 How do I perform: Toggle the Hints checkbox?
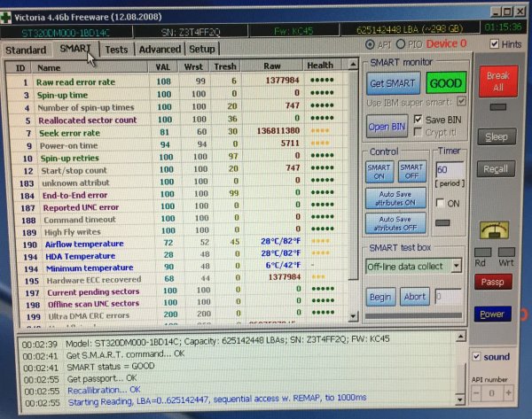click(x=495, y=43)
